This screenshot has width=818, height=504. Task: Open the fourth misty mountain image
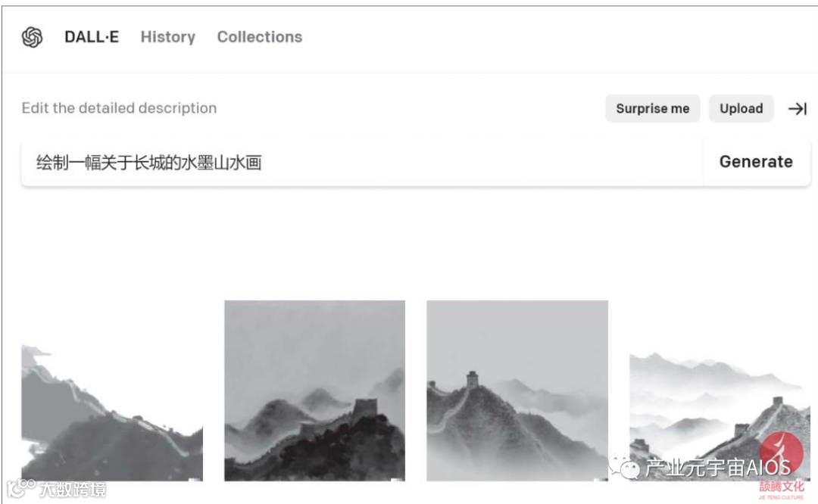pyautogui.click(x=720, y=416)
